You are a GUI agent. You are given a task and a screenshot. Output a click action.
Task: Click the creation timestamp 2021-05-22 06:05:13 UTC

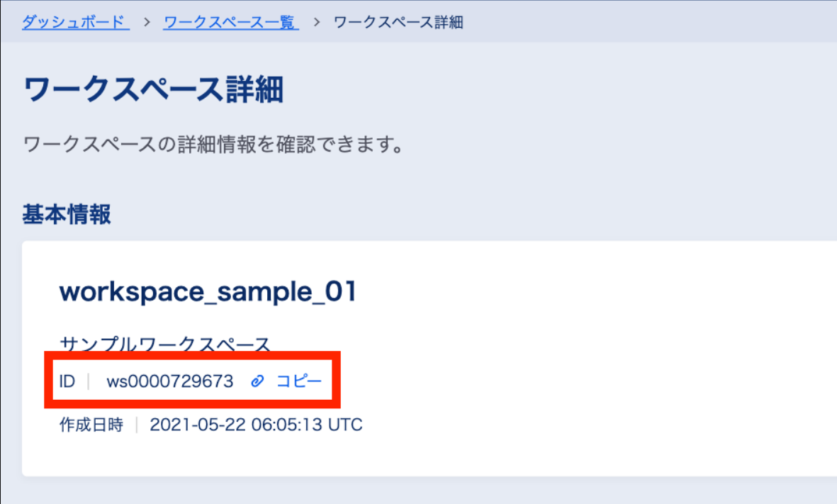point(256,425)
